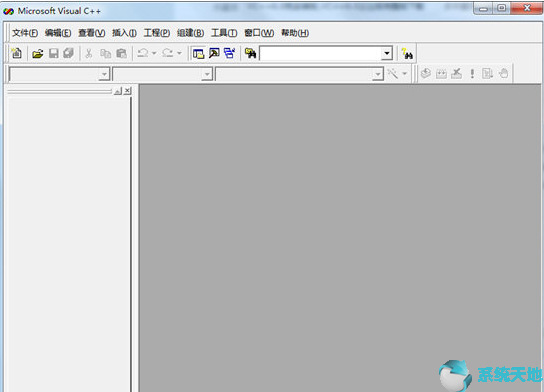Click the Redo arrow icon
Viewport: 544px width, 392px height.
click(x=168, y=53)
